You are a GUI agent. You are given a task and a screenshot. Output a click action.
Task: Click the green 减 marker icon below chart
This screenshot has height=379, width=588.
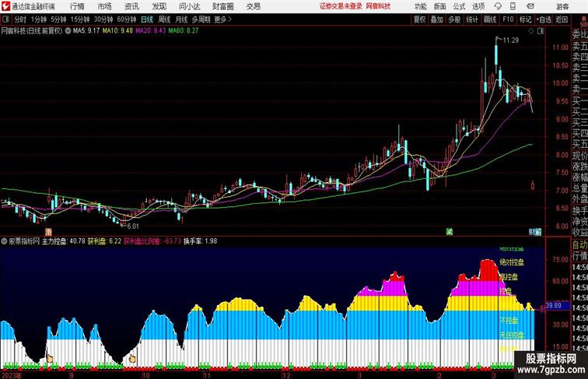click(x=449, y=232)
